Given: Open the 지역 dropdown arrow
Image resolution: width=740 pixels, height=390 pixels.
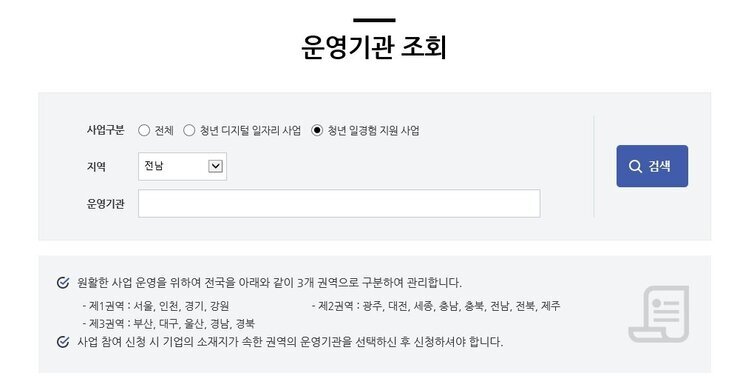Looking at the screenshot, I should [216, 166].
